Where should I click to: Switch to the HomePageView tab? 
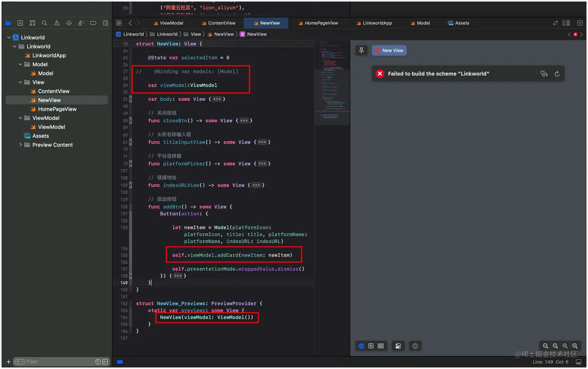click(318, 23)
